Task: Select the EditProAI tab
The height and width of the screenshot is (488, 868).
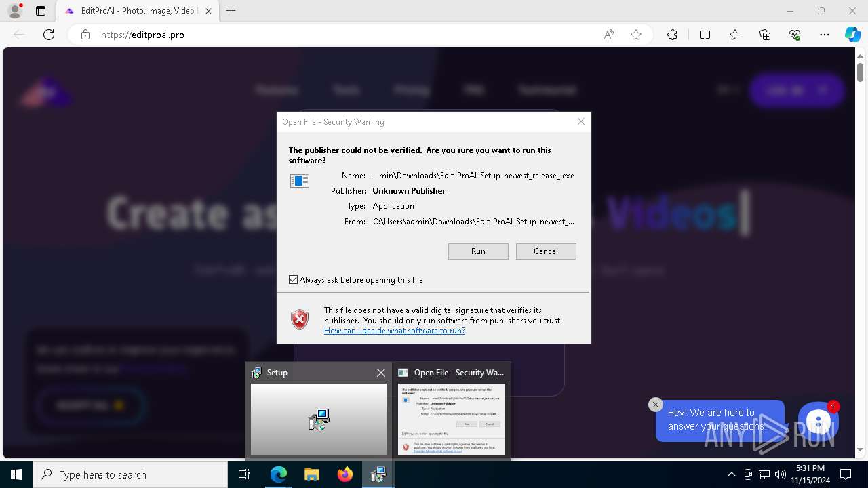Action: click(138, 11)
